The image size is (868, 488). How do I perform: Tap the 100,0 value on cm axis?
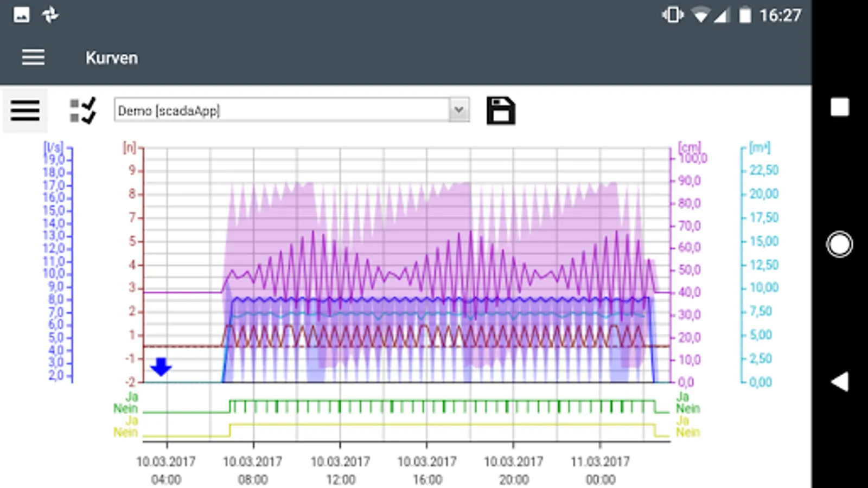[693, 158]
